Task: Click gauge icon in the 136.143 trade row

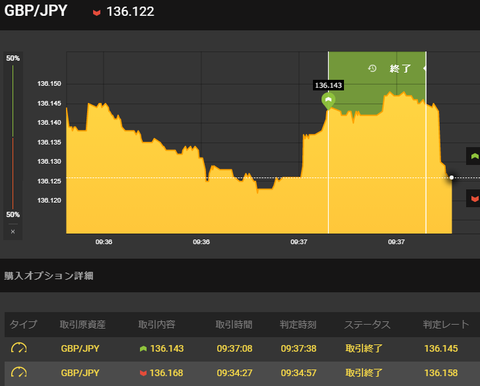Action: coord(19,348)
